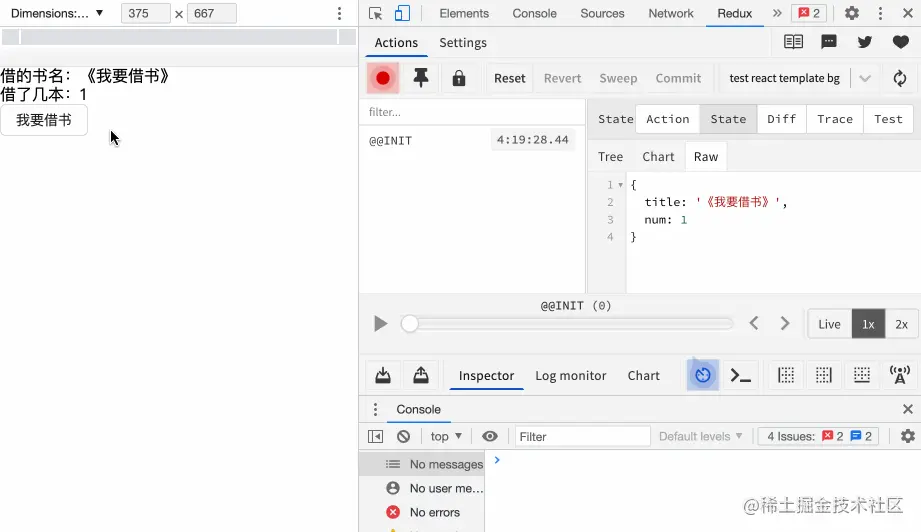This screenshot has height=532, width=921.
Task: Toggle the device toolbar icon
Action: tap(402, 13)
